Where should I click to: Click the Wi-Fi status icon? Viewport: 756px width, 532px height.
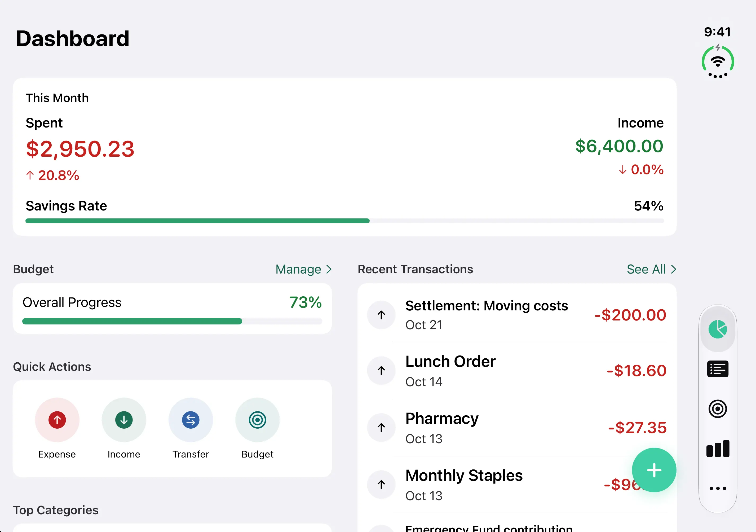[x=718, y=61]
